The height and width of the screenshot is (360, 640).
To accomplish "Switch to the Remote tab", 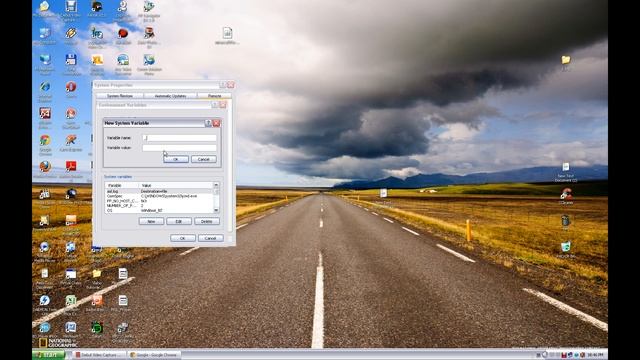I will click(x=214, y=96).
